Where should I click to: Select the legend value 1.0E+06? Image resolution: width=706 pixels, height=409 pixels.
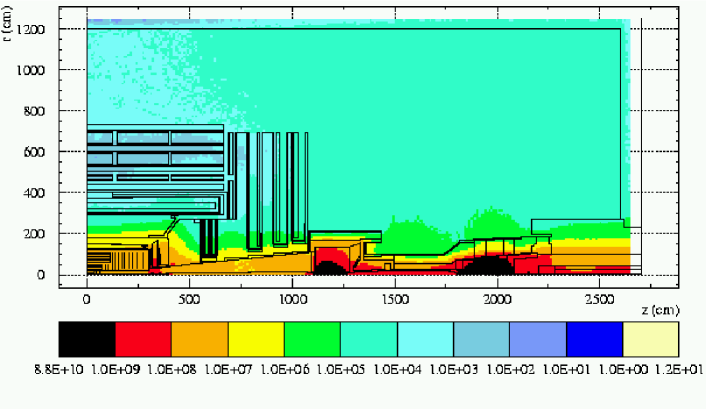tap(285, 370)
